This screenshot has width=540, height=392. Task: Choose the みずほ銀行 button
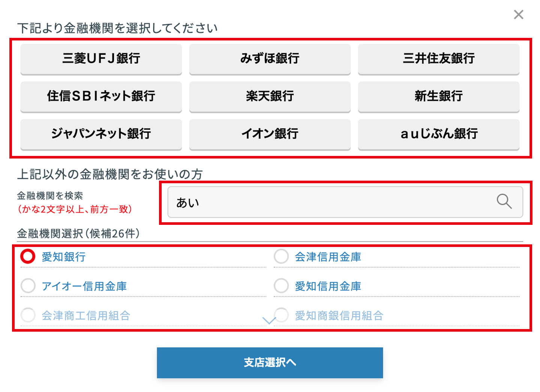tap(270, 59)
